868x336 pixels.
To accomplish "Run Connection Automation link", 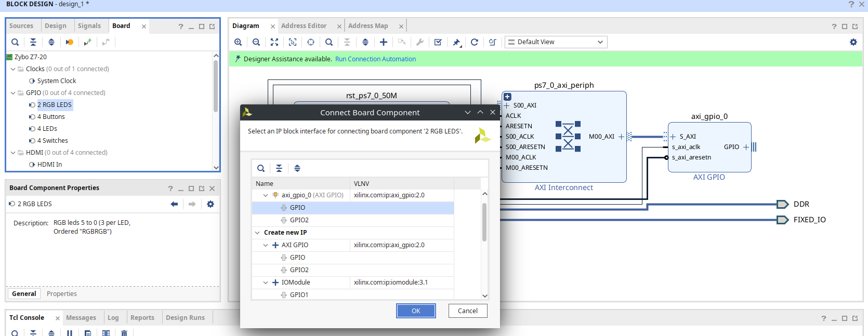I will point(375,59).
